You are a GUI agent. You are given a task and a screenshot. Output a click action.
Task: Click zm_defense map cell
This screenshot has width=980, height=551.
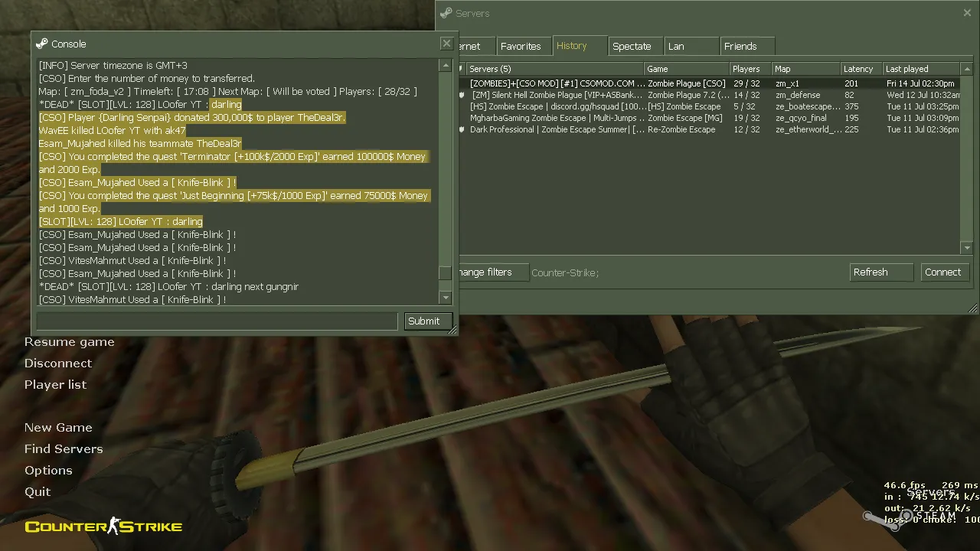click(798, 95)
